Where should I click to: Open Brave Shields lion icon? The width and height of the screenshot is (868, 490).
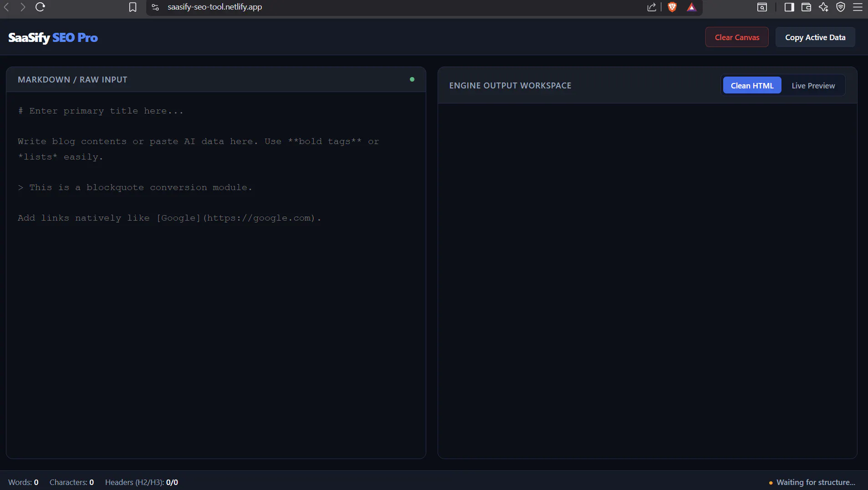click(x=672, y=7)
